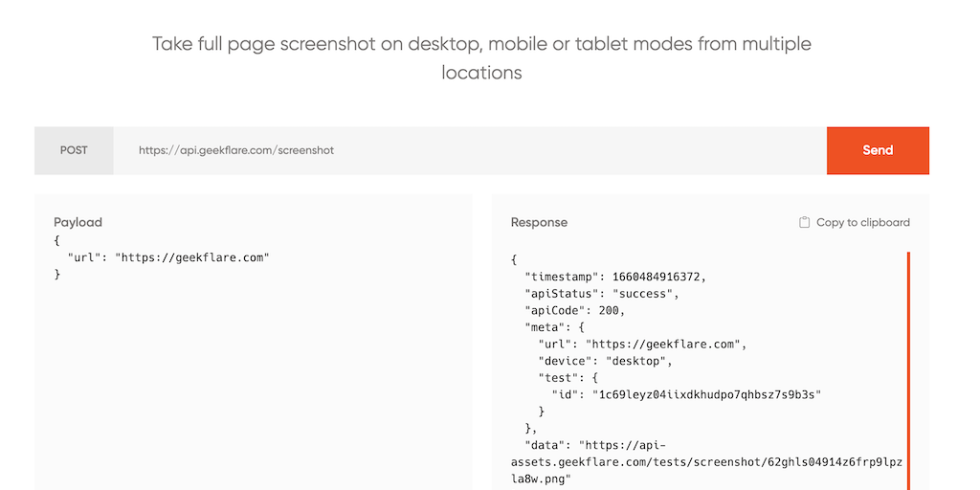The image size is (980, 490).
Task: Click the "meta" key in response
Action: click(x=544, y=327)
